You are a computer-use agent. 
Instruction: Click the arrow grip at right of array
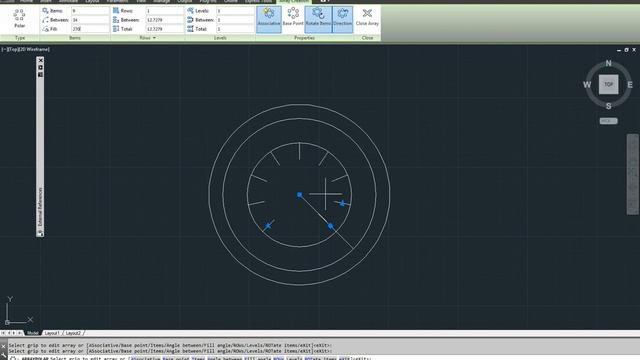click(342, 203)
